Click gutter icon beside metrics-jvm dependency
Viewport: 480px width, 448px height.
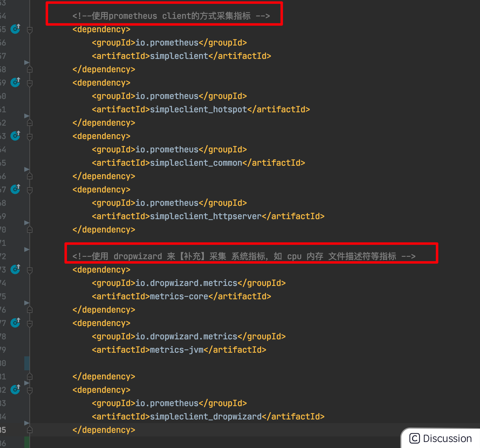[x=15, y=323]
